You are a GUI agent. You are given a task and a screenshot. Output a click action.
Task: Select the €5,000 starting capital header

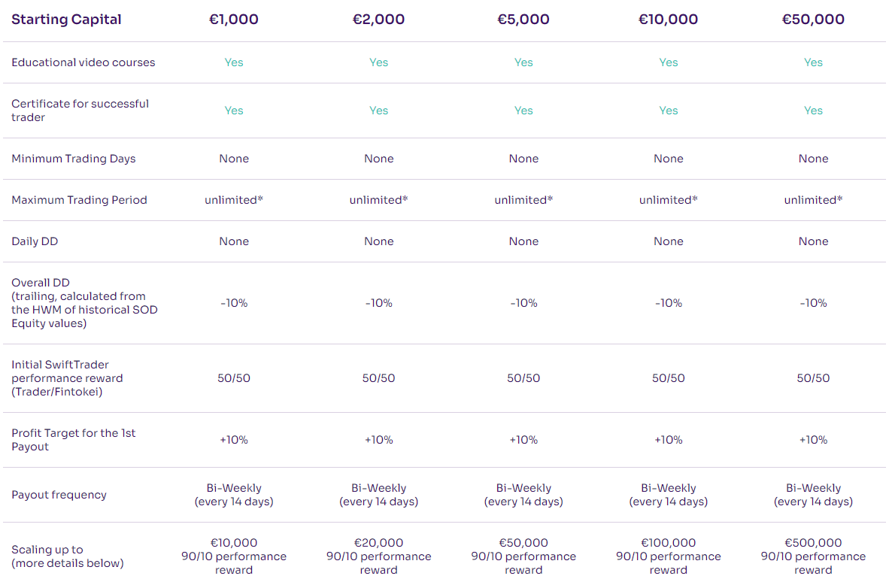(x=523, y=20)
